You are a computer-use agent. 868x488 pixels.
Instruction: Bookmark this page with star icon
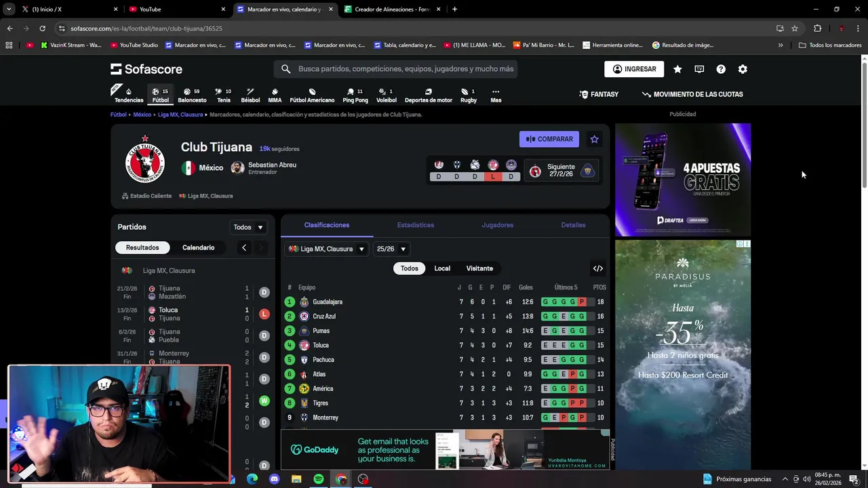click(x=795, y=28)
